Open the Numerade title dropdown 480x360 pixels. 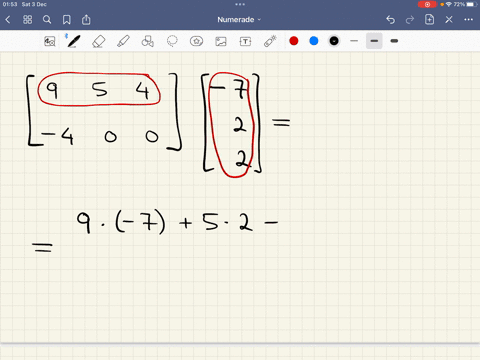pyautogui.click(x=239, y=20)
